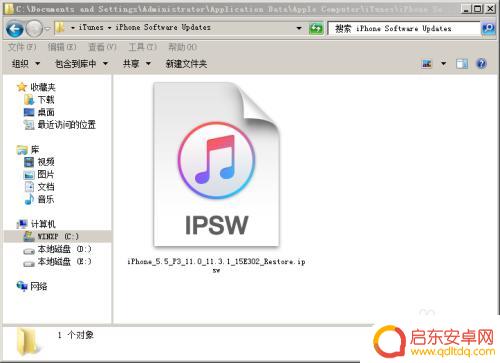Click the change view icon
500x363 pixels.
[427, 64]
